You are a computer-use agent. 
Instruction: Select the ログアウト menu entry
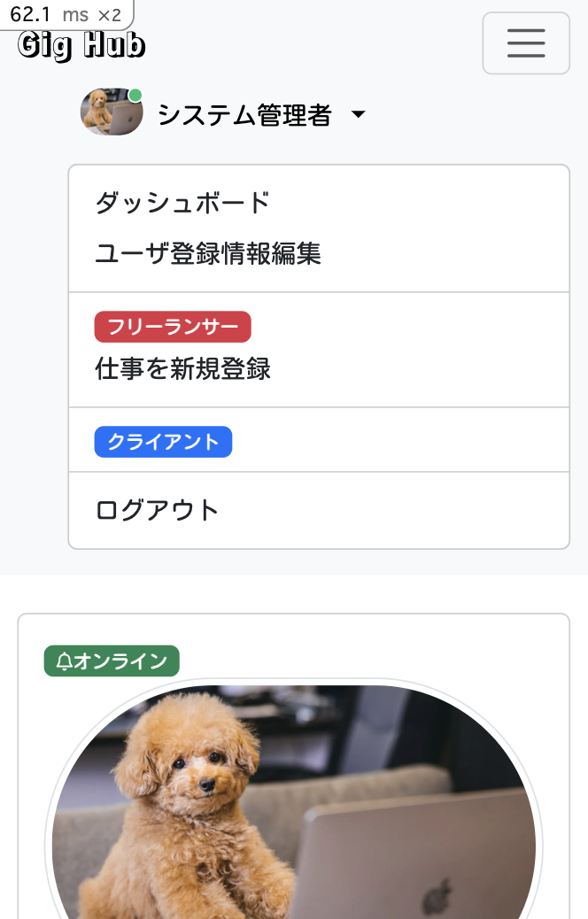[158, 509]
